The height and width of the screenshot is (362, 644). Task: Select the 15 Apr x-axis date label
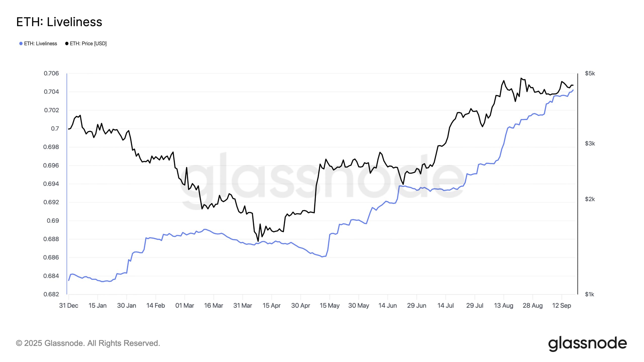(271, 305)
